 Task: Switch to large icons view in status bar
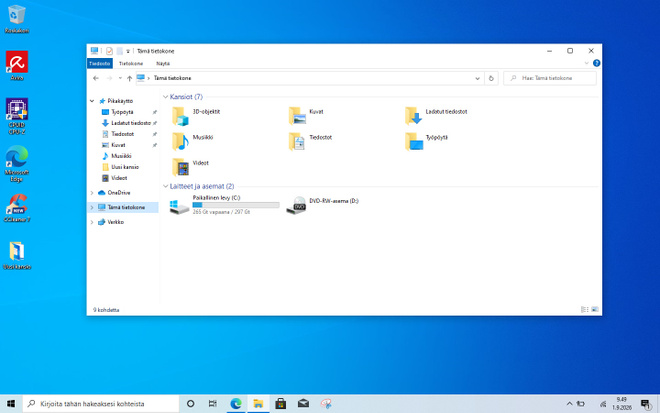[x=595, y=309]
